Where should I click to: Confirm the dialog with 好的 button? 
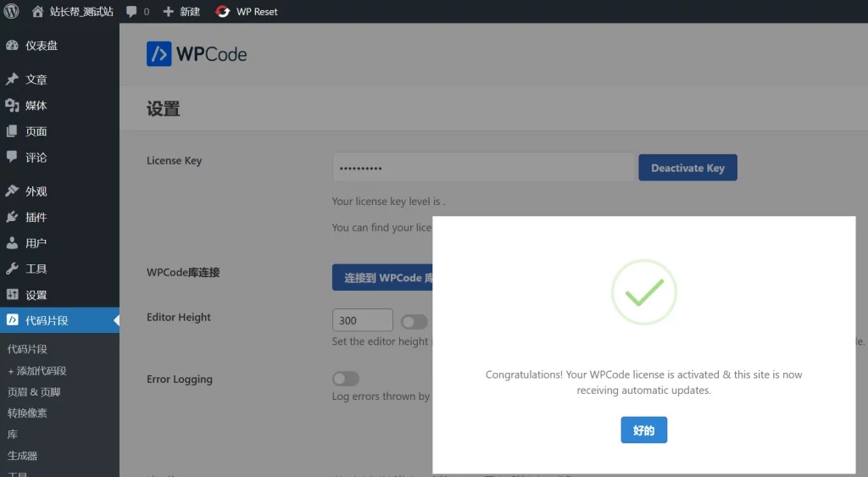[643, 430]
